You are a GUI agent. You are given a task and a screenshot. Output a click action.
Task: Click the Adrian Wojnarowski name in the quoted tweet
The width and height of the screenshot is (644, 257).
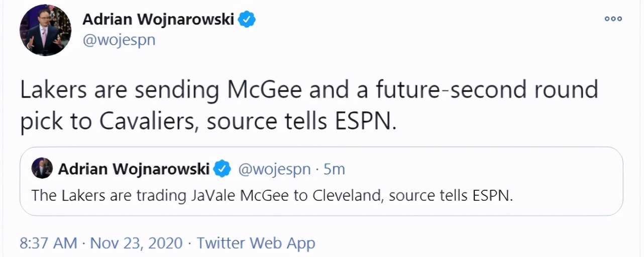click(x=134, y=169)
